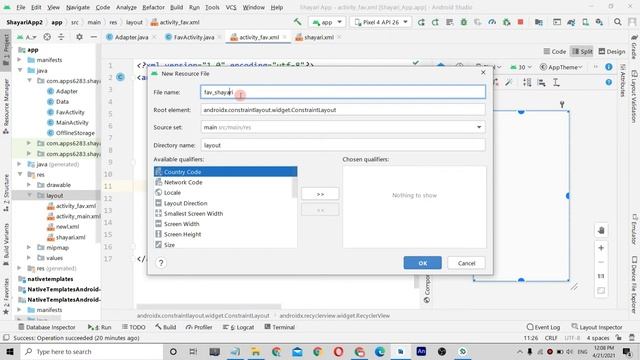This screenshot has height=360, width=640.
Task: Click Cancel in New Resource File dialog
Action: point(467,263)
